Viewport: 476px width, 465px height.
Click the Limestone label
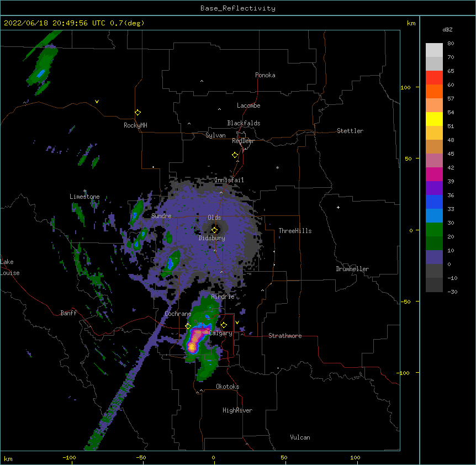tap(84, 197)
